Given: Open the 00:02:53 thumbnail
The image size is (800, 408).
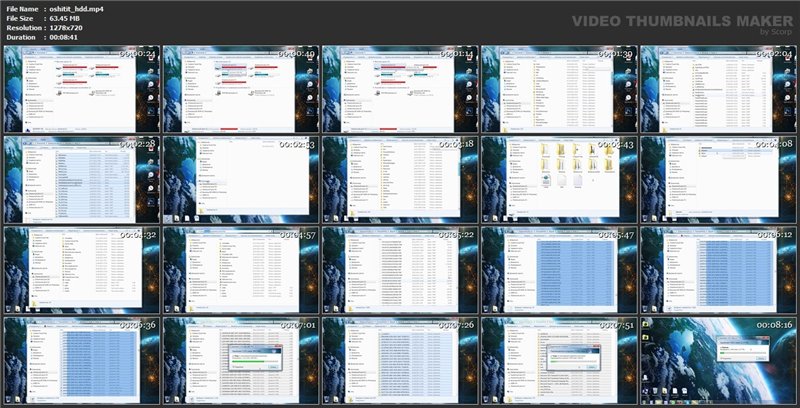Looking at the screenshot, I should [240, 178].
